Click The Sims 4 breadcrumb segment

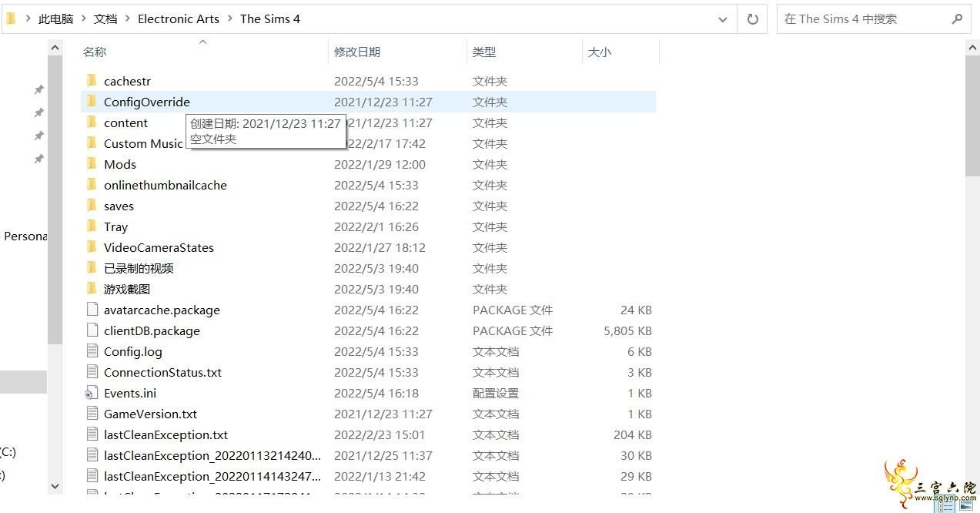(x=270, y=18)
